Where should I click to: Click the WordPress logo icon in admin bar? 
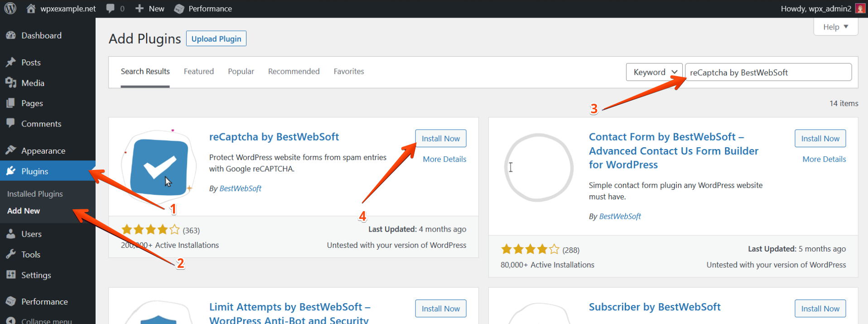tap(10, 9)
